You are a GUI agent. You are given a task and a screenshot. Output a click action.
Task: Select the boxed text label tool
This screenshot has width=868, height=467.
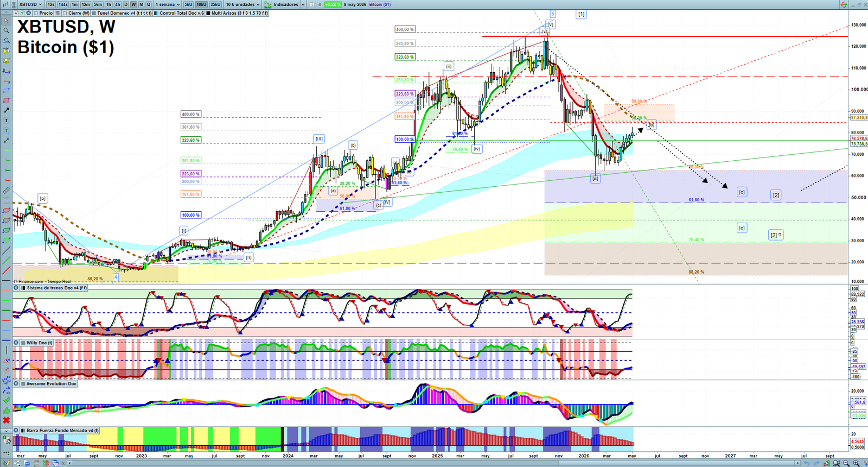6,121
